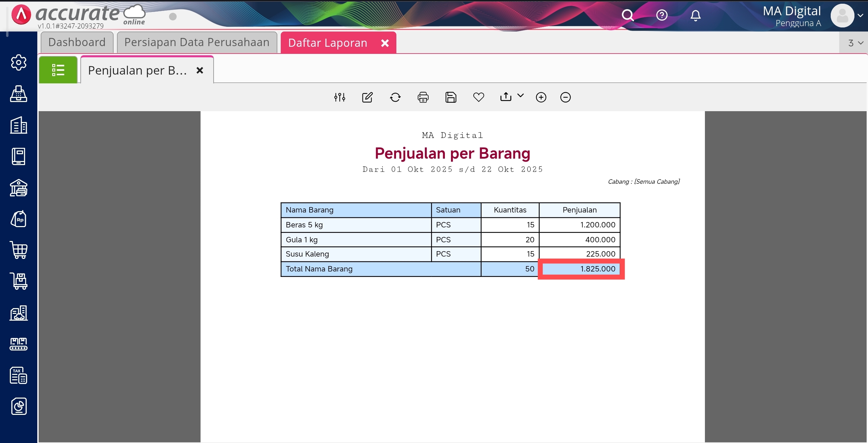The image size is (868, 443).
Task: Close the Penjualan per Barang report tab
Action: tap(200, 70)
